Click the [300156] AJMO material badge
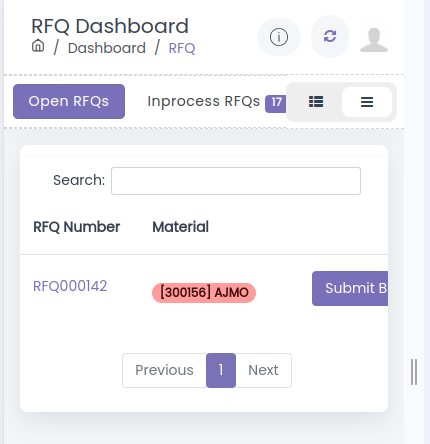The width and height of the screenshot is (430, 444). 204,293
